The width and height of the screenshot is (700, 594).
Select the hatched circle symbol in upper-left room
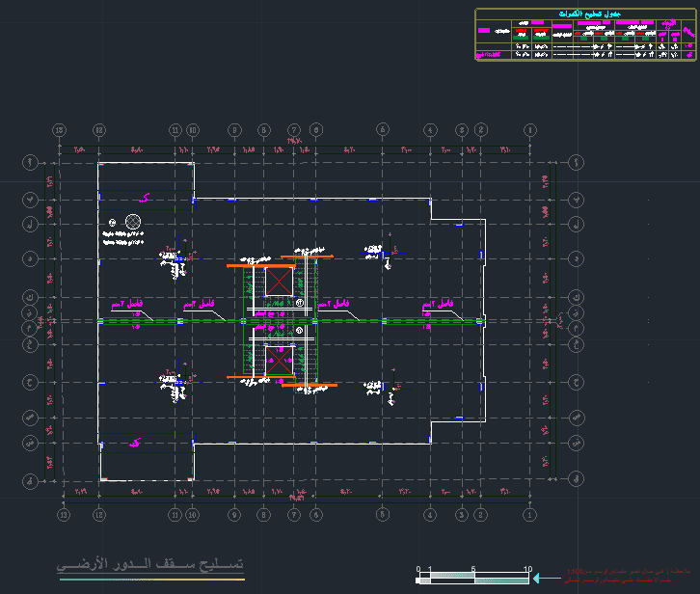click(x=133, y=222)
